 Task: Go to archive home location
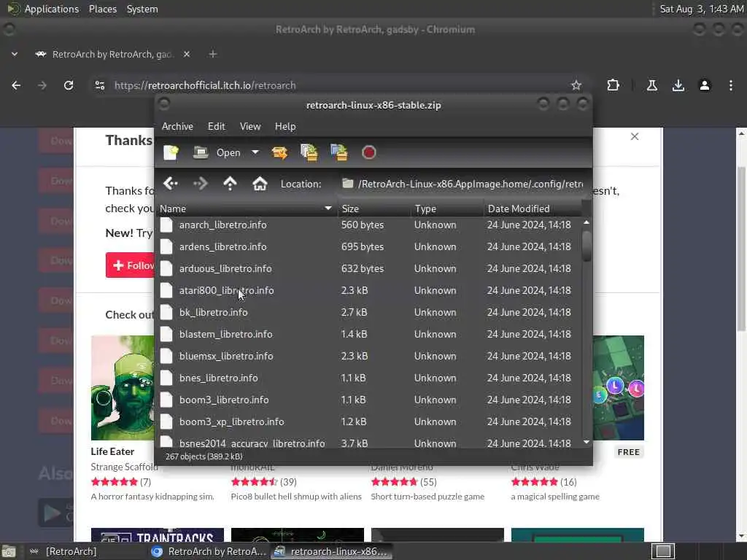point(260,183)
